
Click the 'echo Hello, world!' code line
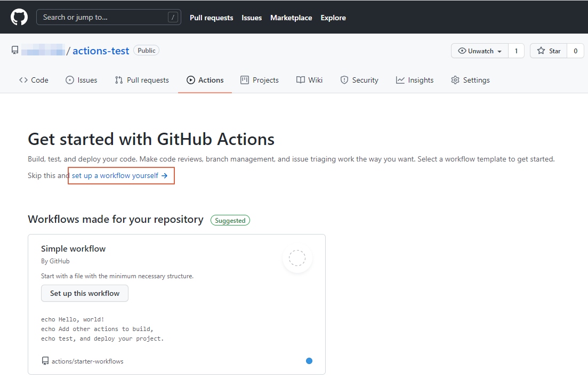point(73,319)
